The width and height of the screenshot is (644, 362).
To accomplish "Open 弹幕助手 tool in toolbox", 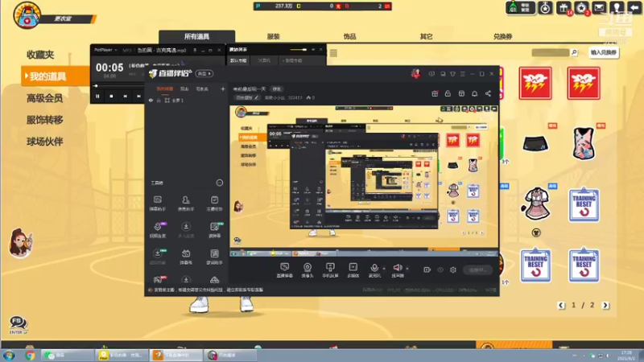I will click(157, 204).
